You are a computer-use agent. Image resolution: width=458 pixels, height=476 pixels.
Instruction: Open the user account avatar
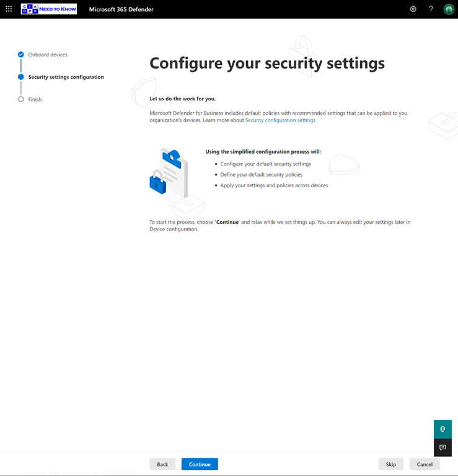click(x=449, y=9)
